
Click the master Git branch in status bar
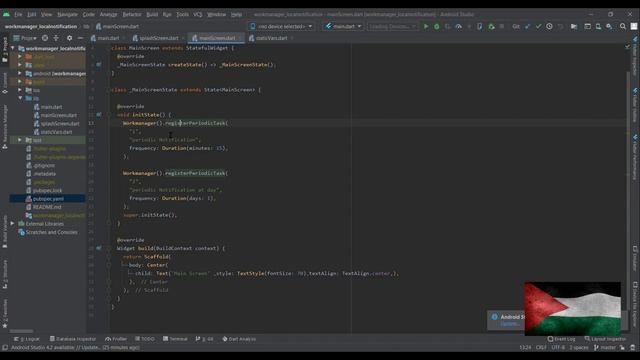604,347
